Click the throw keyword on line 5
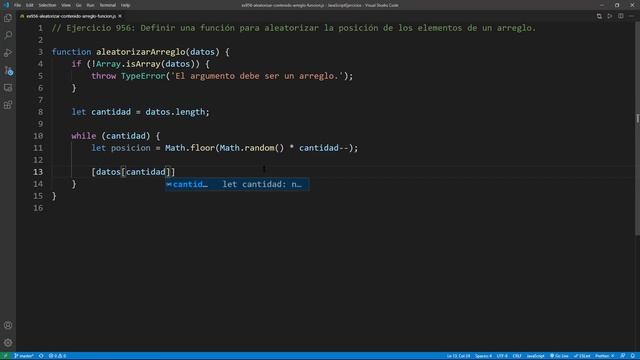This screenshot has width=640, height=360. [104, 76]
